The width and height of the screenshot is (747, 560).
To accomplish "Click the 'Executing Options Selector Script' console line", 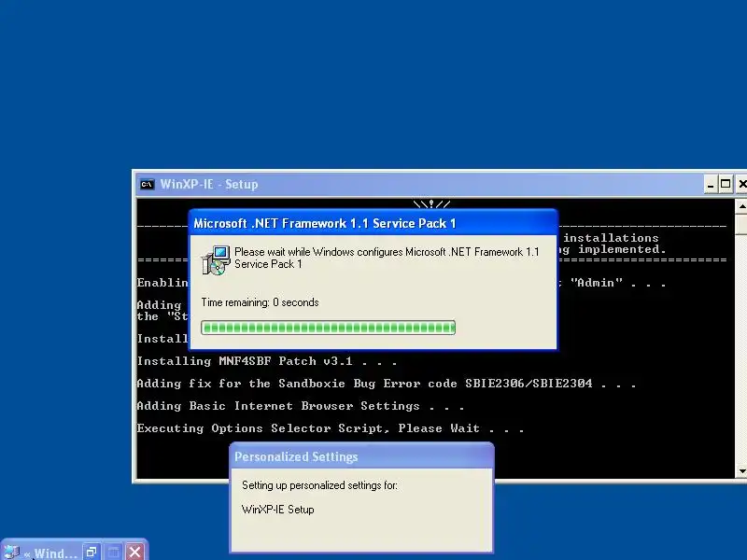I will click(331, 428).
